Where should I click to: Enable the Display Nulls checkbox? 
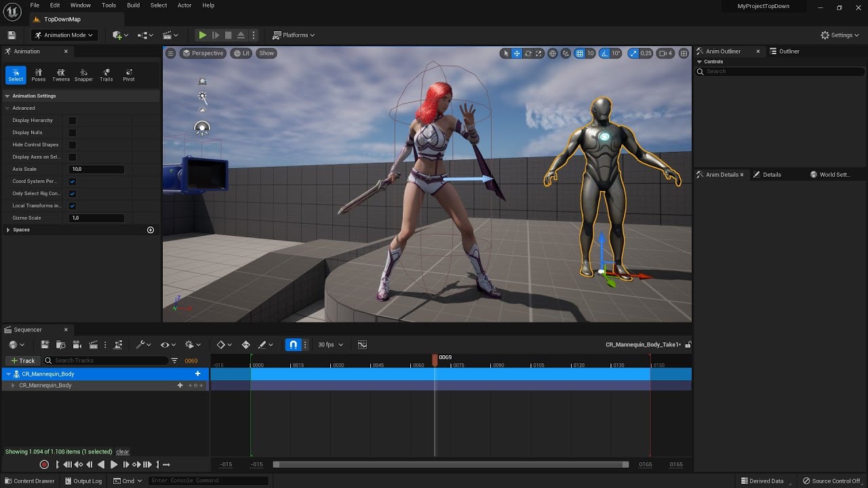point(73,133)
